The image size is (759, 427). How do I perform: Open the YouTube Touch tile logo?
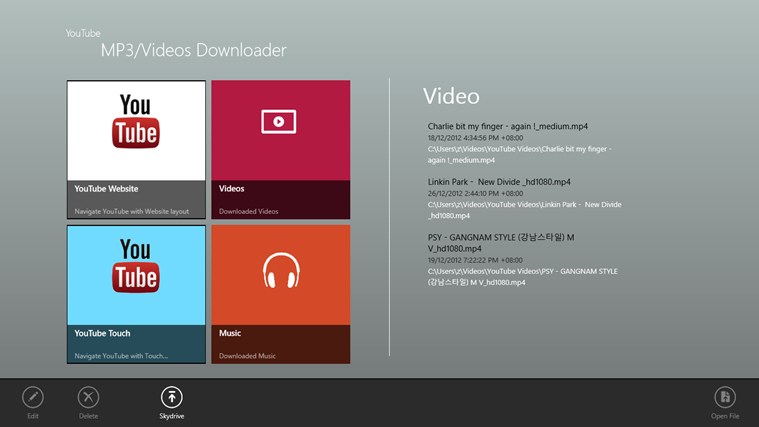(136, 266)
